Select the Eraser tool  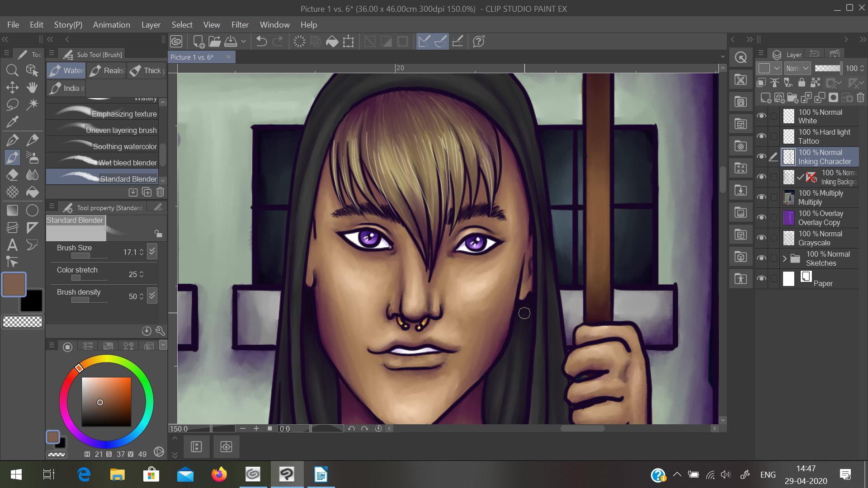pos(12,175)
